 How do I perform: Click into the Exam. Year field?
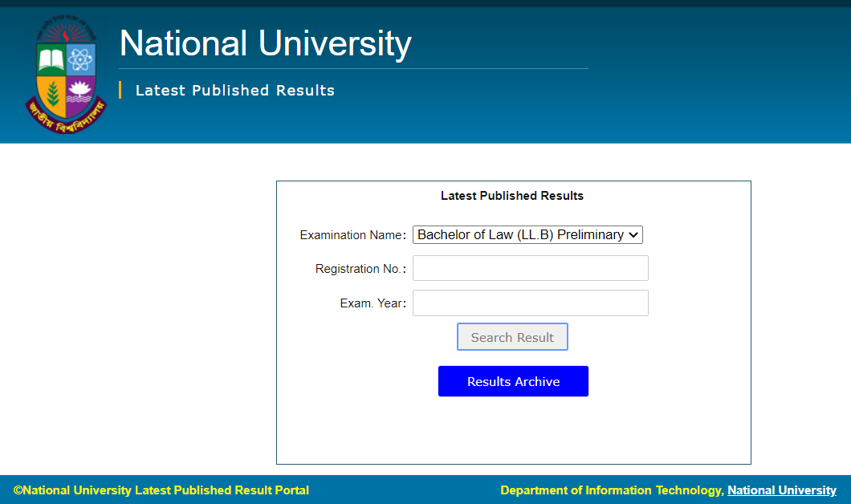point(530,303)
